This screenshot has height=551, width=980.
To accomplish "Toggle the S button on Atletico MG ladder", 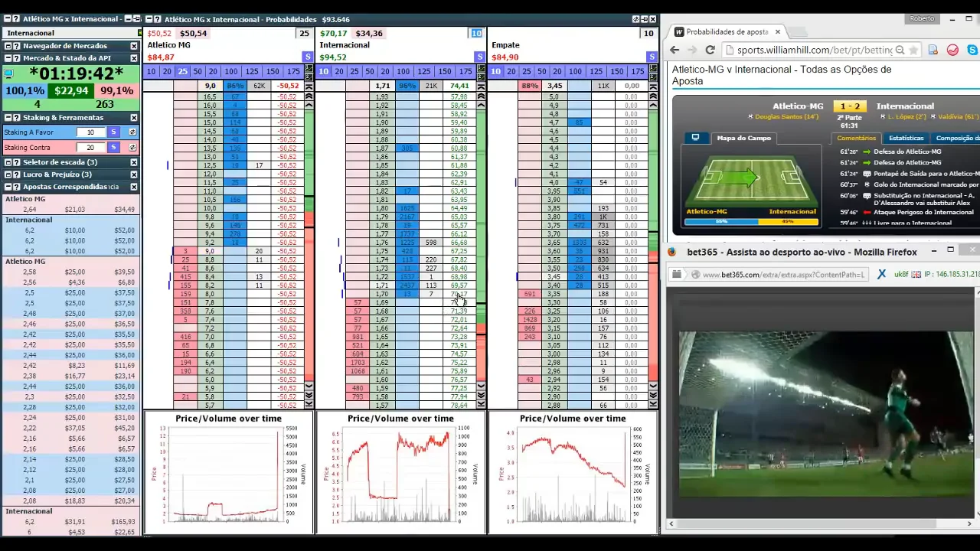I will [x=307, y=57].
